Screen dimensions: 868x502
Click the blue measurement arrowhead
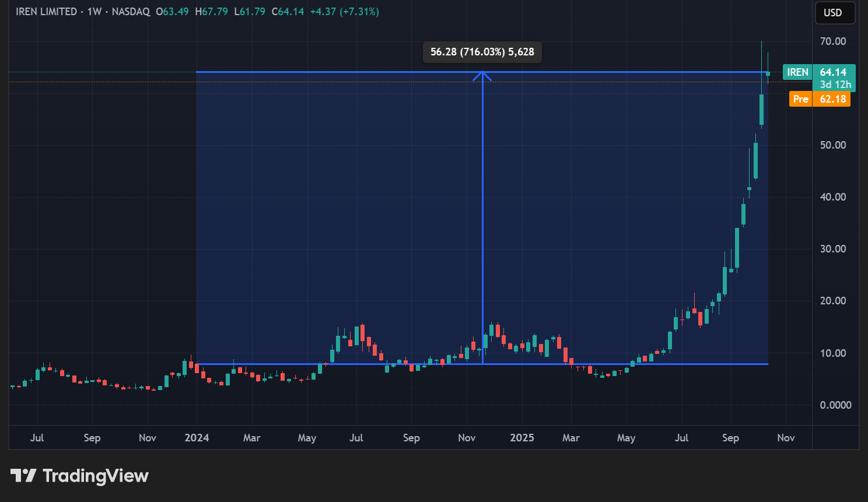pyautogui.click(x=482, y=75)
